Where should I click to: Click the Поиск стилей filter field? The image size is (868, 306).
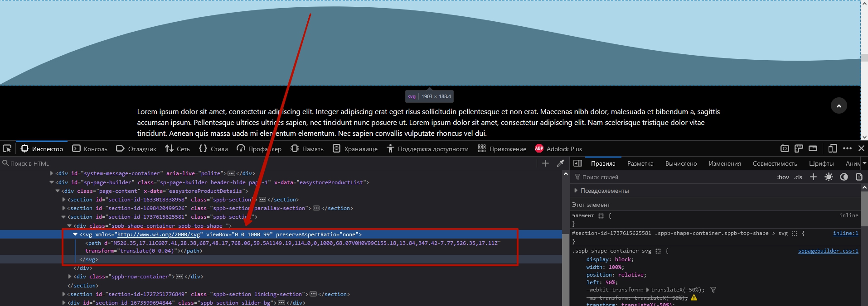tap(671, 177)
